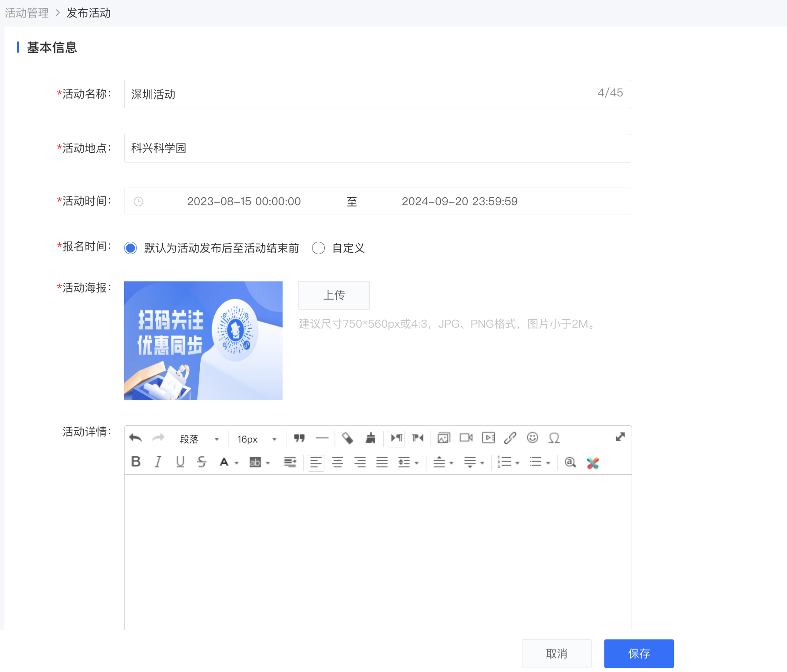Apply italic formatting
The image size is (787, 672).
(x=158, y=462)
